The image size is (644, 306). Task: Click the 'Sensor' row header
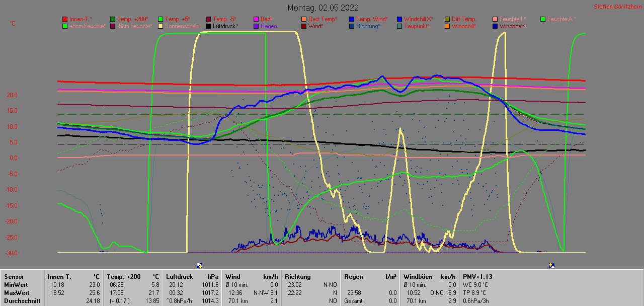coord(14,277)
